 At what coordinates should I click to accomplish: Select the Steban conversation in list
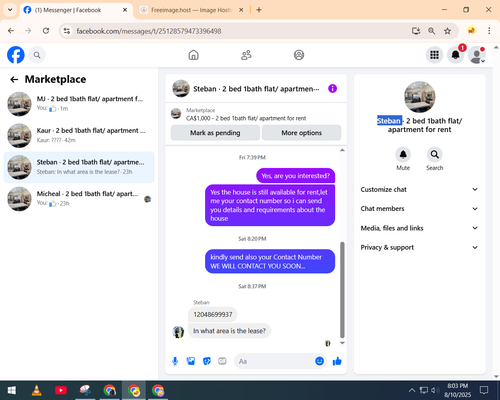point(79,167)
